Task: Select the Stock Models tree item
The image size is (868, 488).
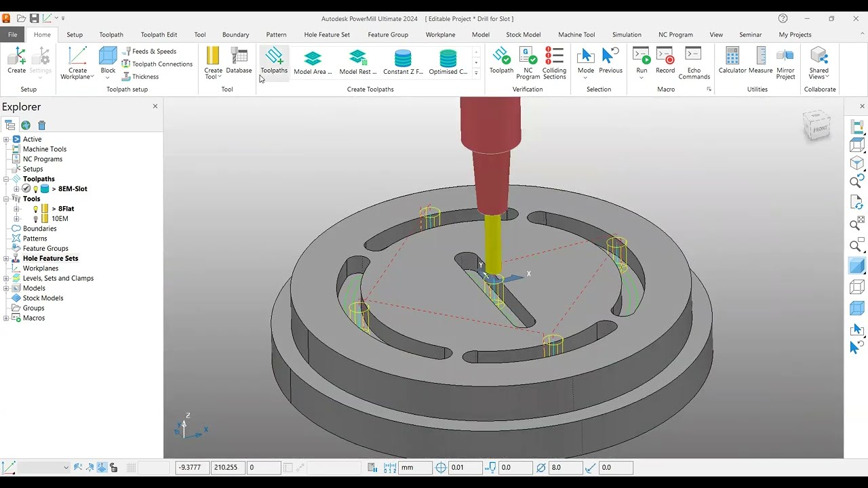Action: tap(43, 298)
